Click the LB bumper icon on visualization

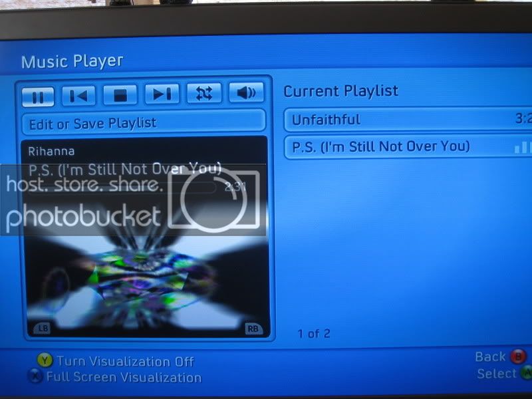(x=43, y=328)
